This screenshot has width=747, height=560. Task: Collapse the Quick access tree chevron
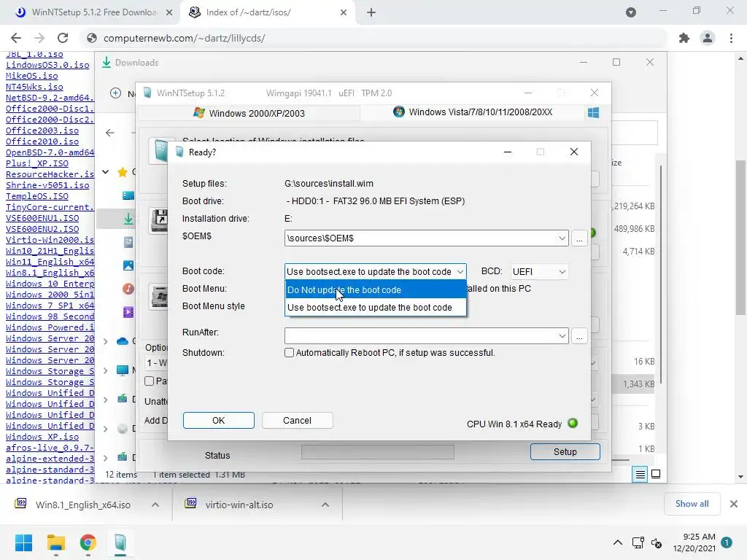[106, 172]
